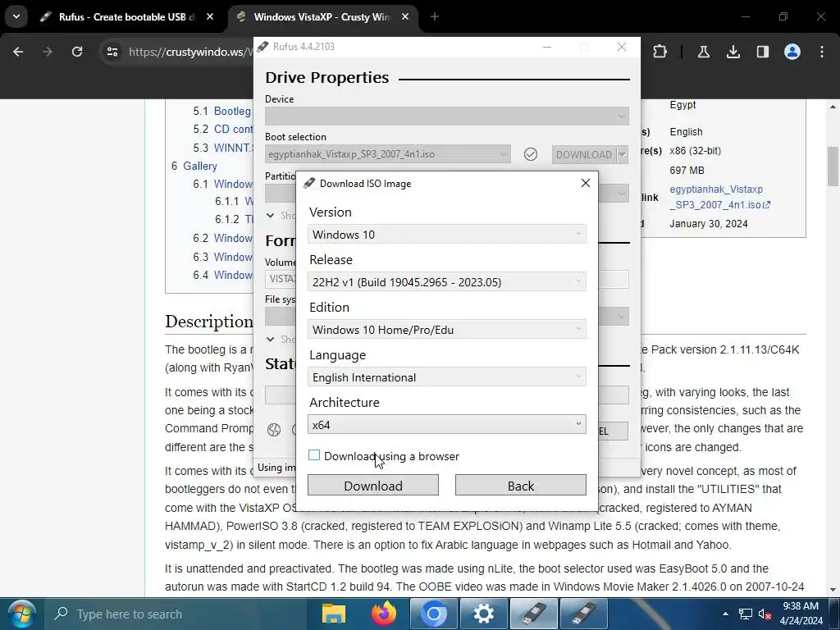Click the site information icon in address bar
This screenshot has width=840, height=630.
tap(112, 52)
